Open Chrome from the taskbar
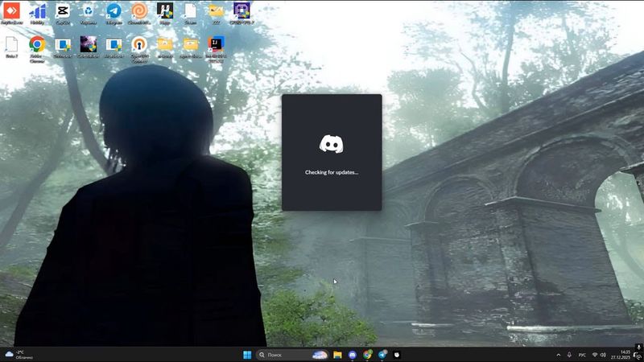 point(367,355)
